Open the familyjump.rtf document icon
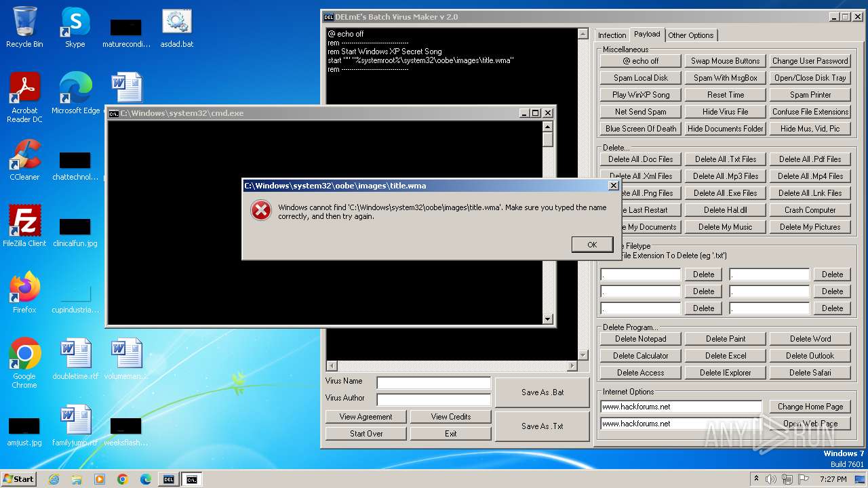868x488 pixels. (x=75, y=426)
